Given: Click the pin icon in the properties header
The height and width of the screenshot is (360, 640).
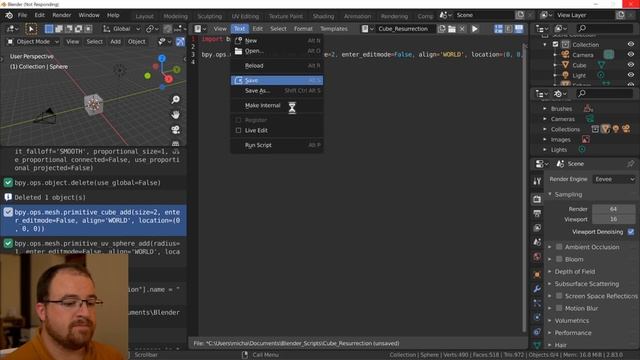Looking at the screenshot, I should pyautogui.click(x=631, y=164).
